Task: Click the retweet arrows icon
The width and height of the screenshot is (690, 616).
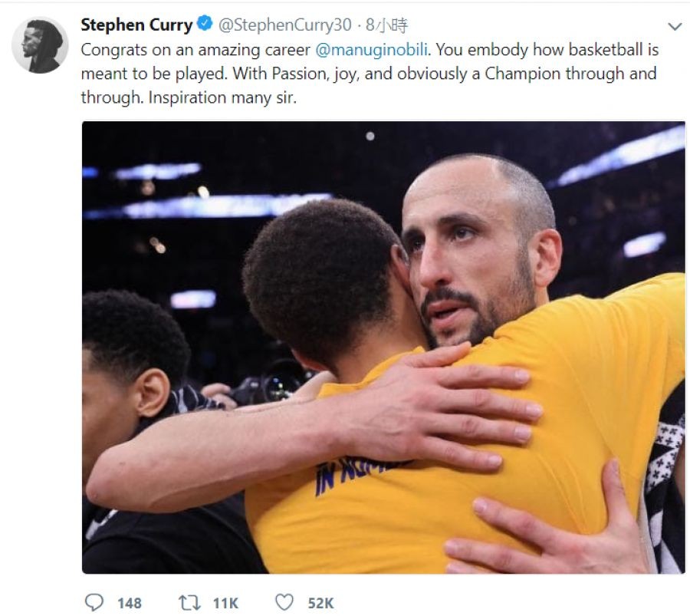Action: pos(189,602)
